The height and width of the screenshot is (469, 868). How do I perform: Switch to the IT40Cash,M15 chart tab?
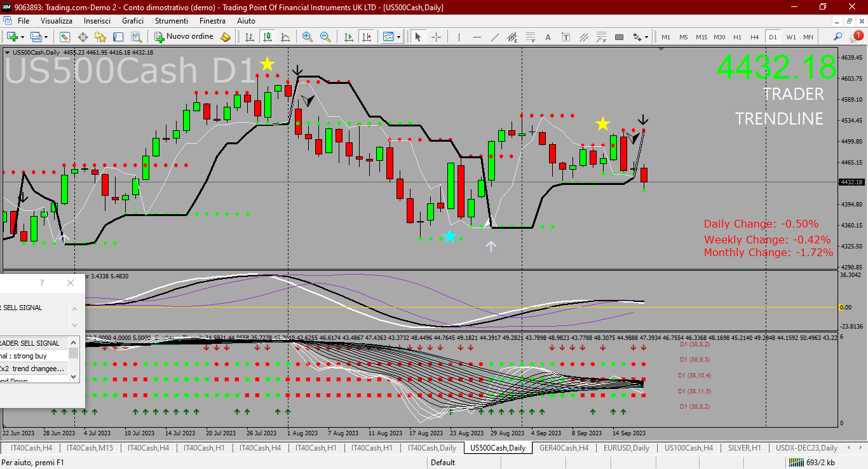(89, 448)
